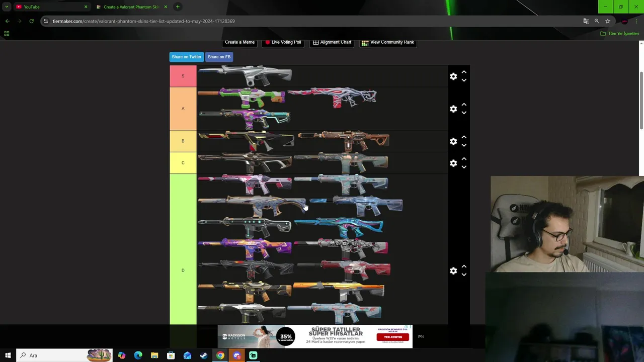Move S tier row up with arrow

coord(464,72)
